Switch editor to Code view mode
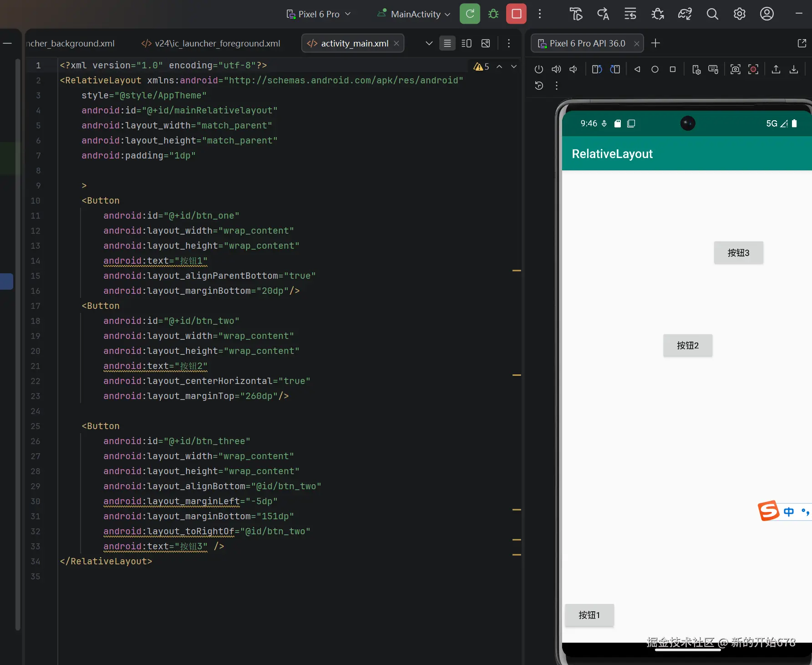 pos(447,43)
